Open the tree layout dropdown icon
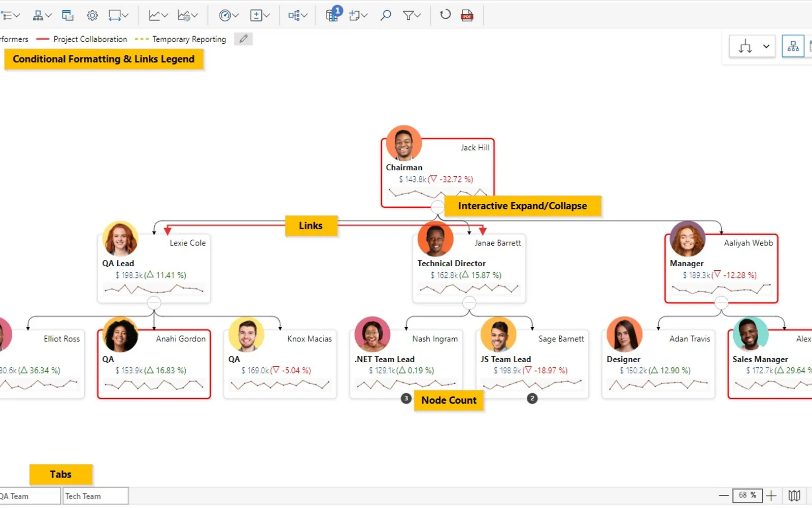 pyautogui.click(x=298, y=15)
